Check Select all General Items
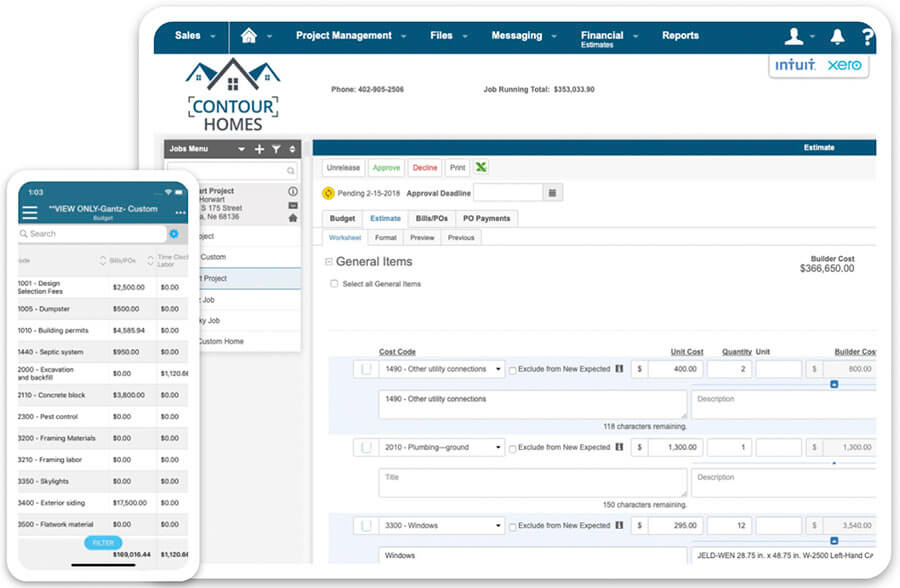 (x=334, y=284)
